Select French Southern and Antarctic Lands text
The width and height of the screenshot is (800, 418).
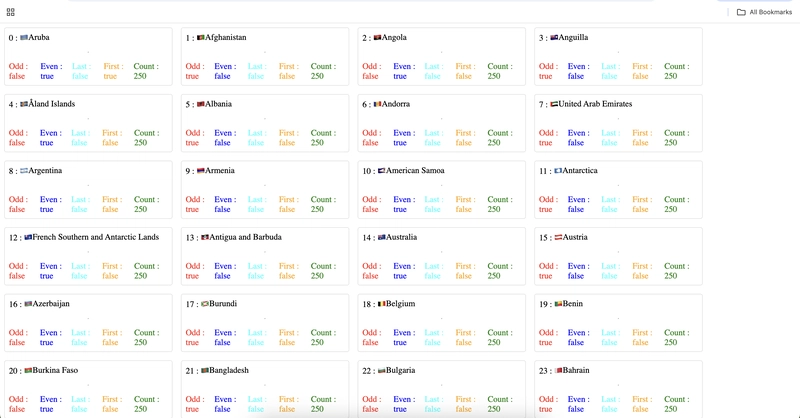pyautogui.click(x=95, y=237)
